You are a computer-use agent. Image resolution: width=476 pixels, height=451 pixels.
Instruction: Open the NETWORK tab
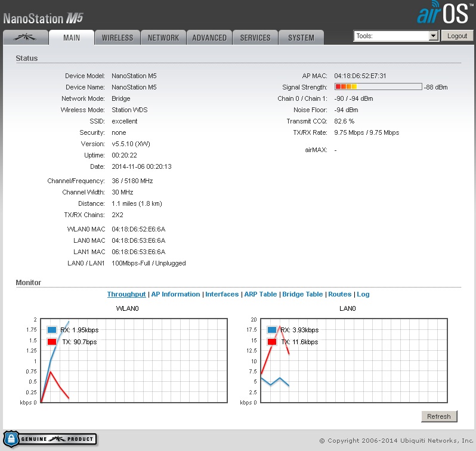(163, 38)
